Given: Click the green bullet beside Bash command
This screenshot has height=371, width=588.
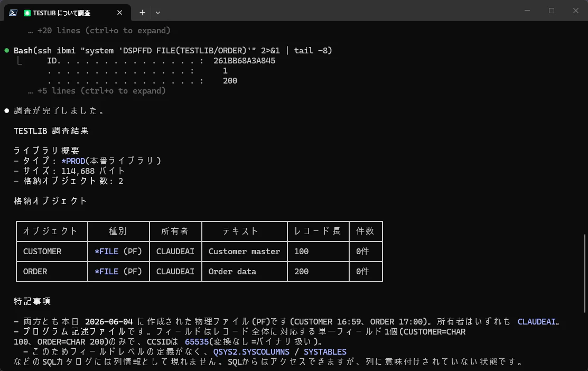Looking at the screenshot, I should pyautogui.click(x=7, y=50).
